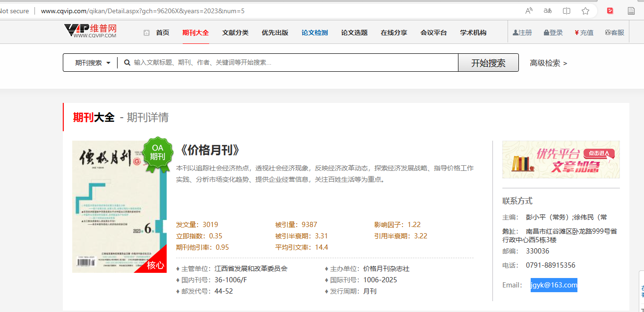Go to 首页 in navigation

coord(162,33)
